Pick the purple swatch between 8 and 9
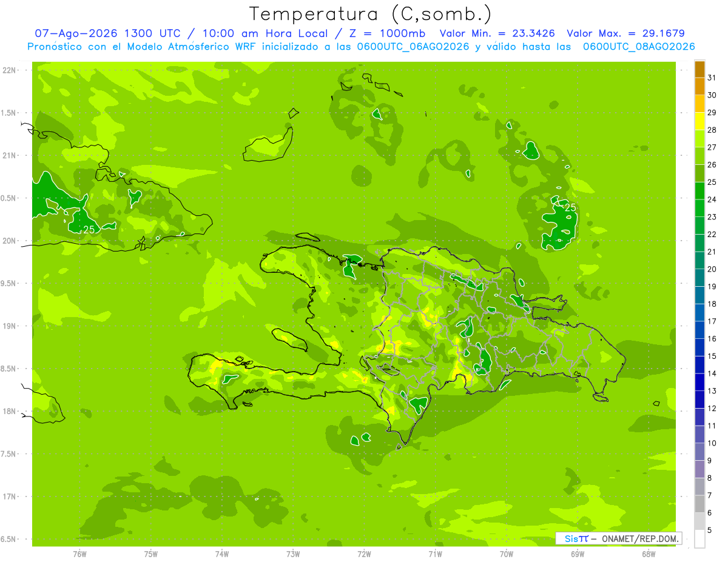 point(699,469)
